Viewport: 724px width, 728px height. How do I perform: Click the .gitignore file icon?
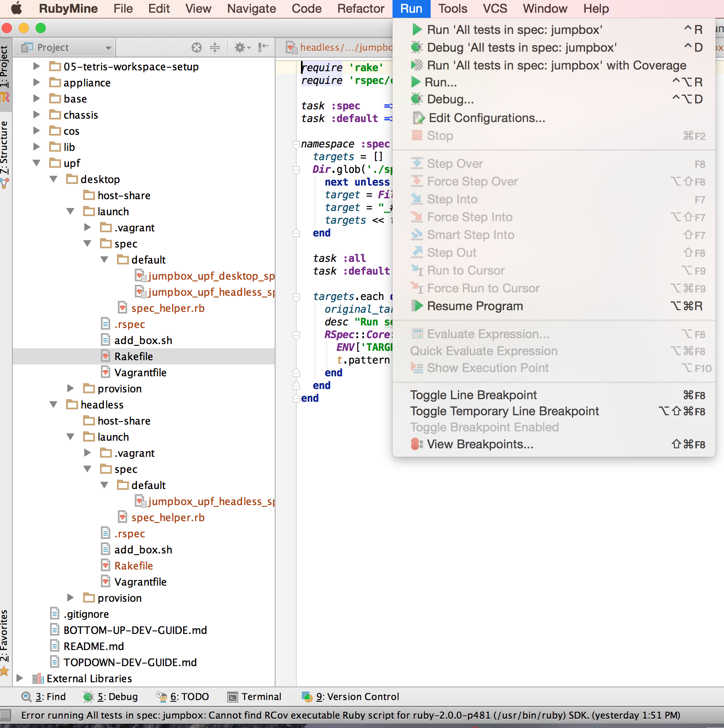[x=55, y=614]
